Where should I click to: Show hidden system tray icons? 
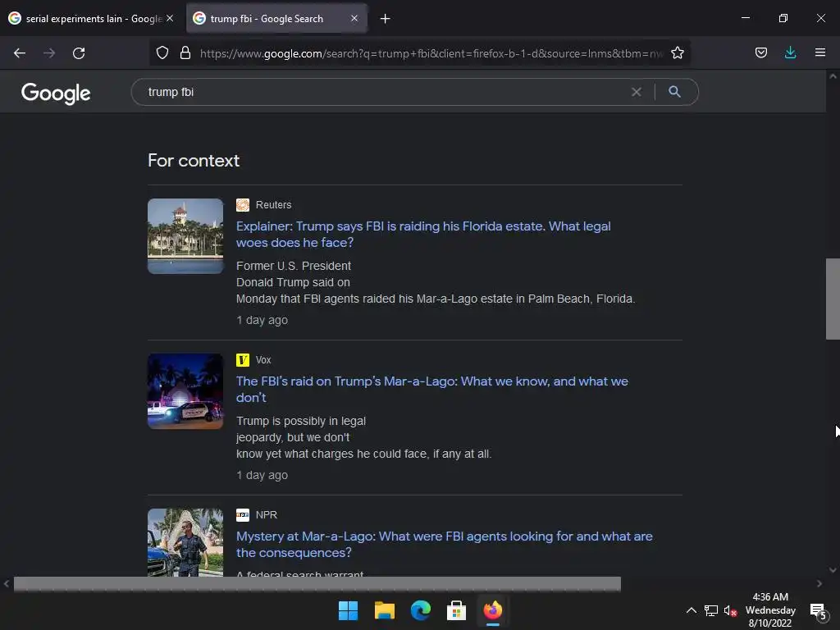coord(691,610)
